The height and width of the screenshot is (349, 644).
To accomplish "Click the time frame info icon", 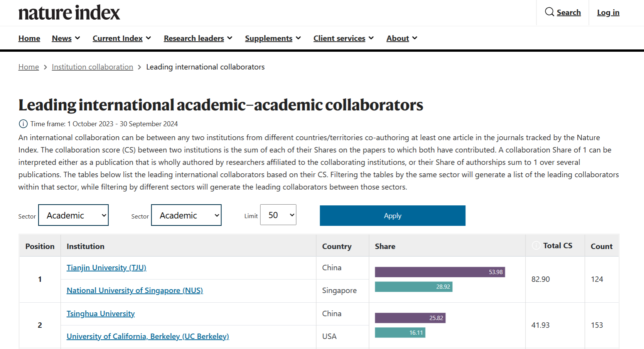I will pos(23,124).
